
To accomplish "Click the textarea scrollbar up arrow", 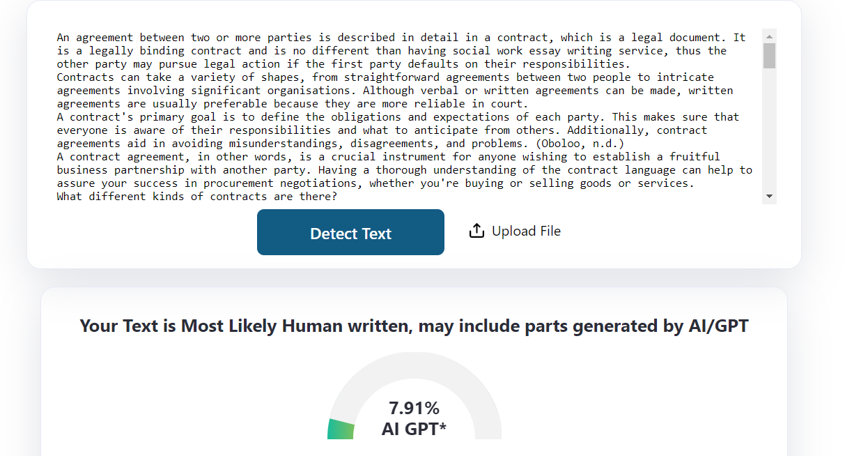I will (769, 36).
